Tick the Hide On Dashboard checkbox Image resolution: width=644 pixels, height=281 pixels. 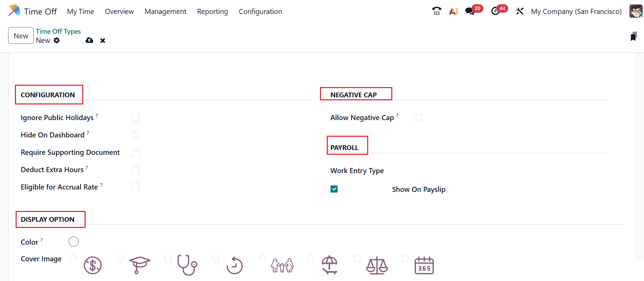[x=136, y=135]
